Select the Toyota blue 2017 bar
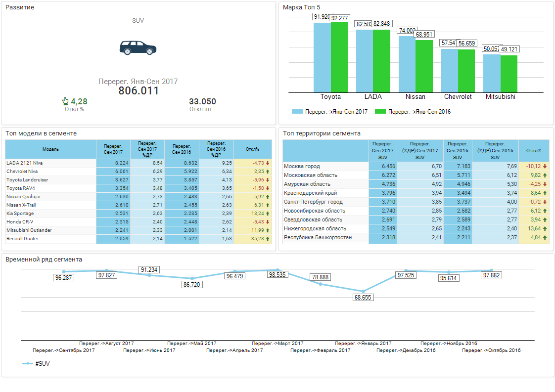 [x=322, y=58]
